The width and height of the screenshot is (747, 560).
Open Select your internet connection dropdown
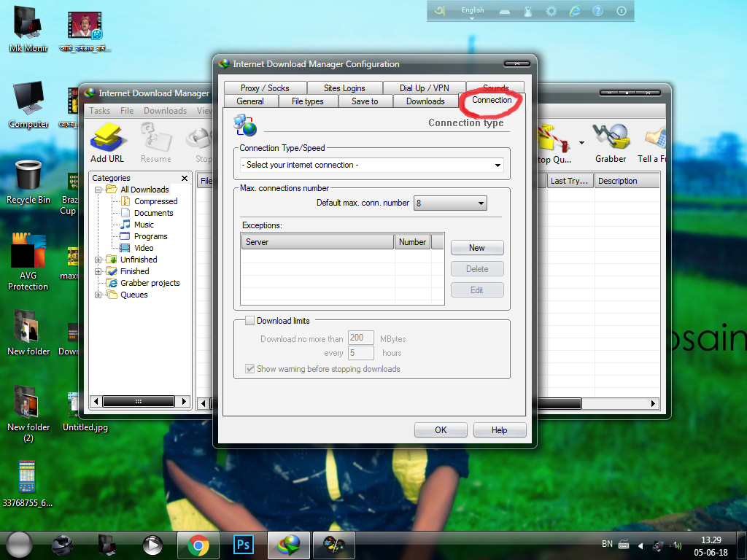(x=371, y=165)
